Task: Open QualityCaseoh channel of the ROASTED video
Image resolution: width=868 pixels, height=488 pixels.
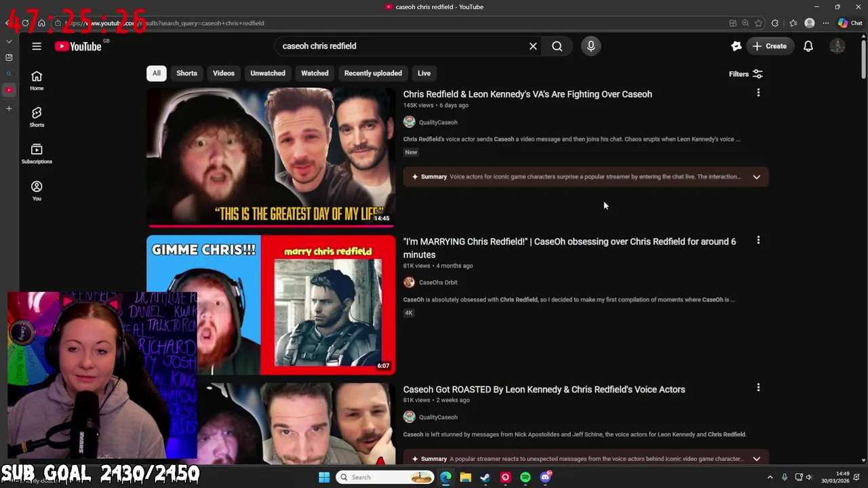Action: click(438, 417)
